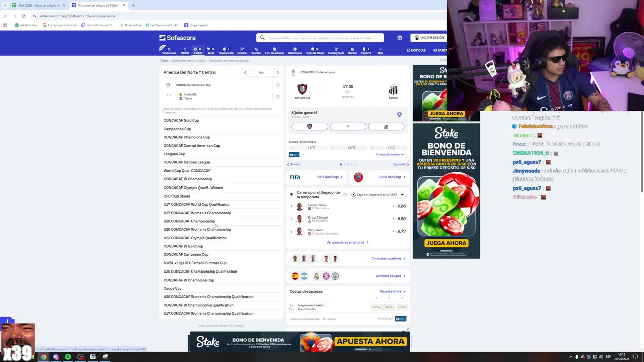
Task: Select the Fútbol sport icon
Action: 198,51
